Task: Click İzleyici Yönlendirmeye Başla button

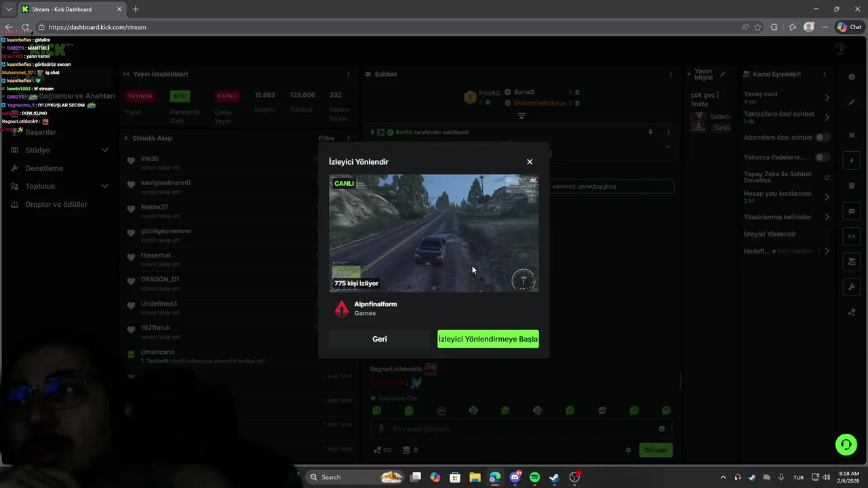Action: [488, 339]
